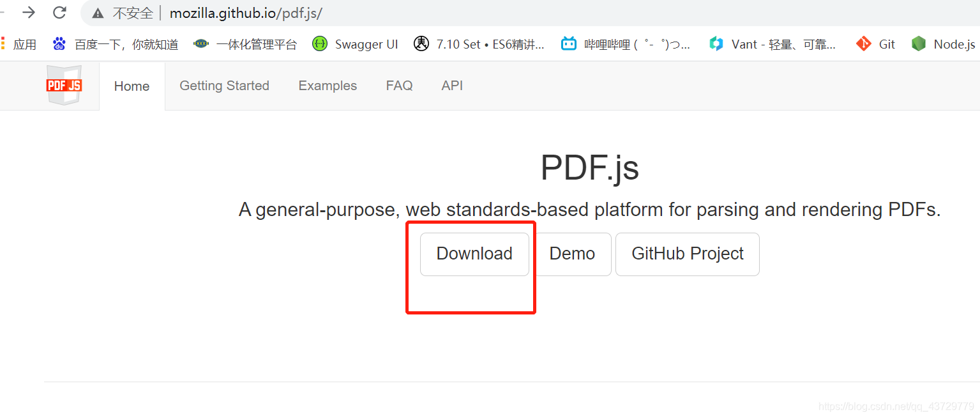Open the 哔哩哔哩 bookmark label
The height and width of the screenshot is (418, 980).
637,45
